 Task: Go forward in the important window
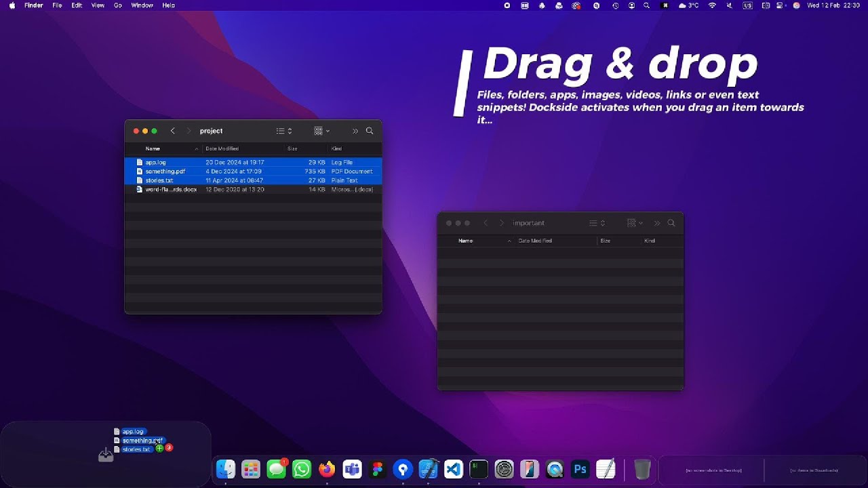click(x=502, y=223)
